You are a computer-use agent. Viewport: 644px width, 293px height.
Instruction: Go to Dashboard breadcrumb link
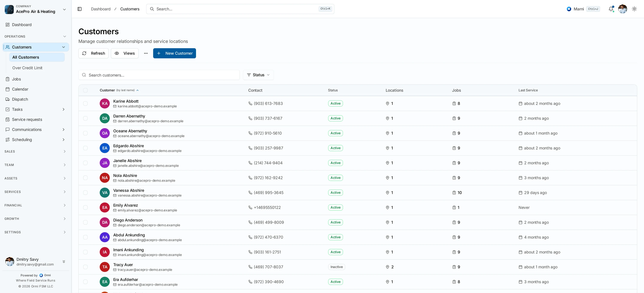[100, 9]
